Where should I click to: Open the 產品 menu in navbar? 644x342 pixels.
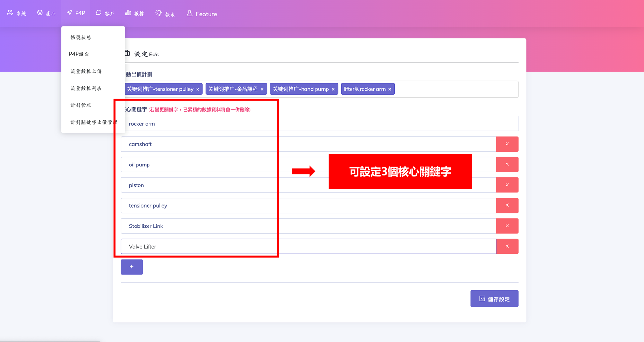point(46,13)
